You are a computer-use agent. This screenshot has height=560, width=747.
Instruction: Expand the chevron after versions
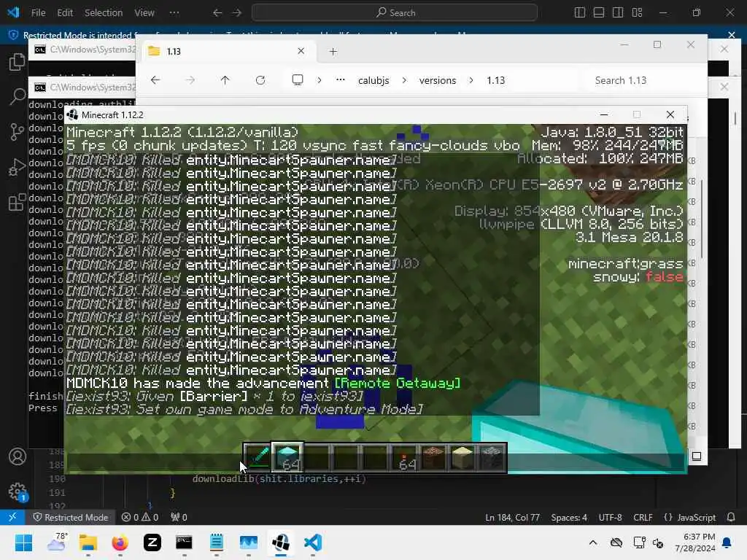point(471,80)
